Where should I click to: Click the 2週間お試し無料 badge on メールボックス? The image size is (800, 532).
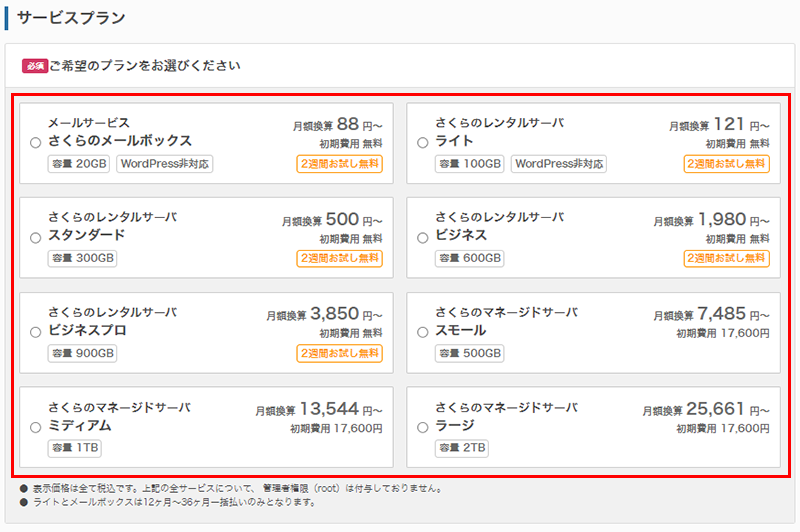point(340,164)
